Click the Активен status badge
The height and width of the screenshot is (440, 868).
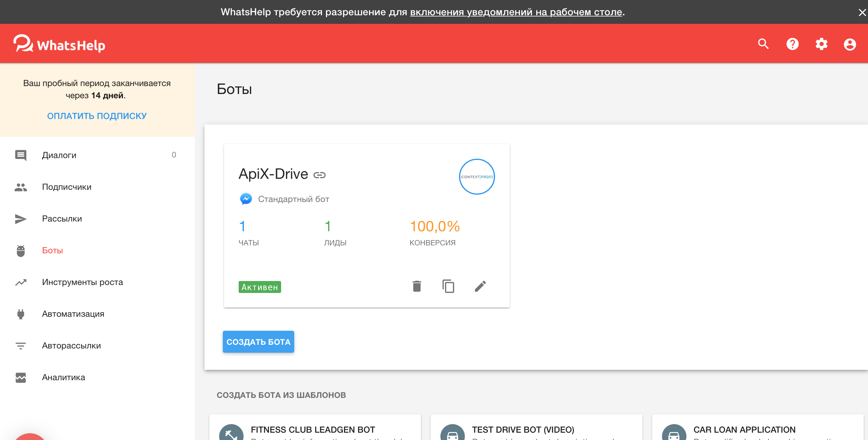pos(259,287)
